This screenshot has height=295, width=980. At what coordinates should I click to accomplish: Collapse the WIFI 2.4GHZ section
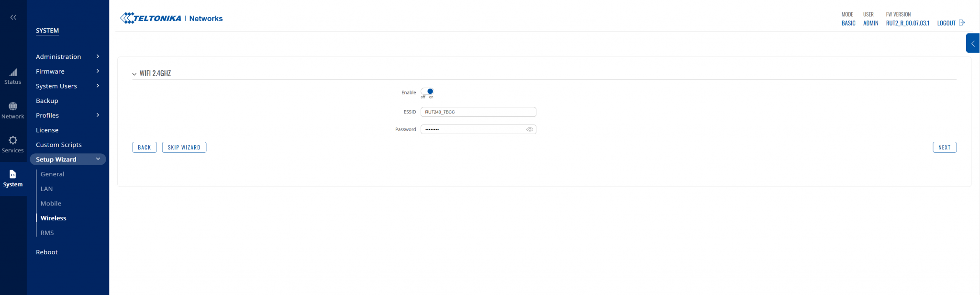click(x=134, y=74)
